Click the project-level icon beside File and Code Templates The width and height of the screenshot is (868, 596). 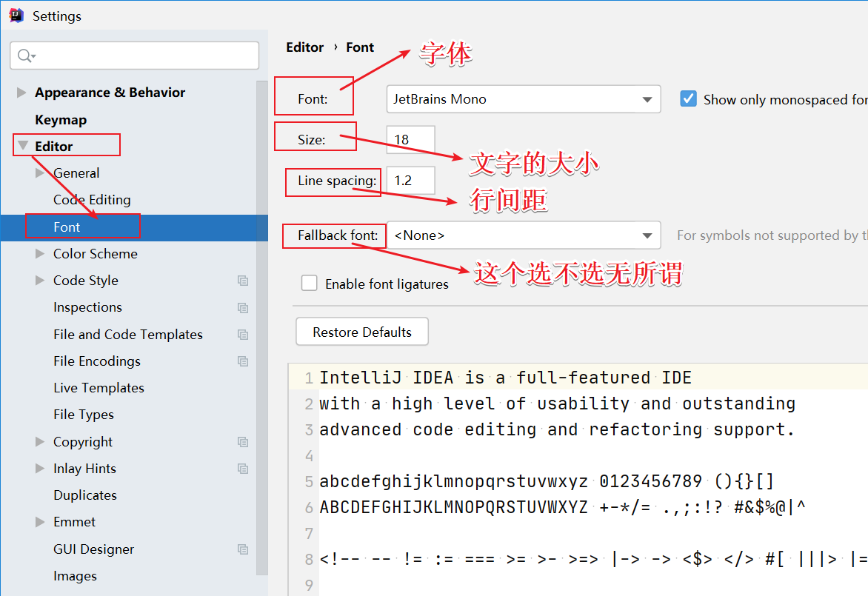(x=242, y=335)
